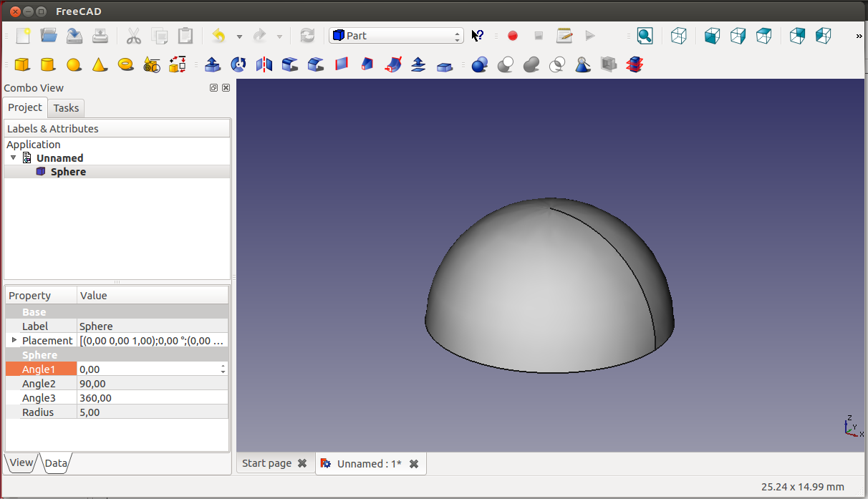This screenshot has height=499, width=868.
Task: Create a box primitive solid
Action: [x=22, y=65]
